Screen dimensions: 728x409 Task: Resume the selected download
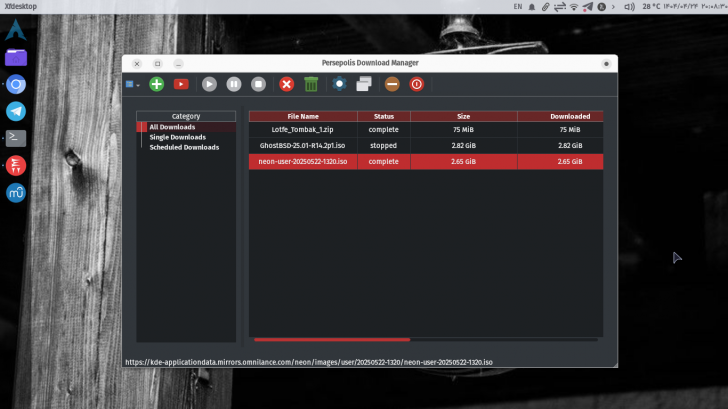tap(209, 84)
